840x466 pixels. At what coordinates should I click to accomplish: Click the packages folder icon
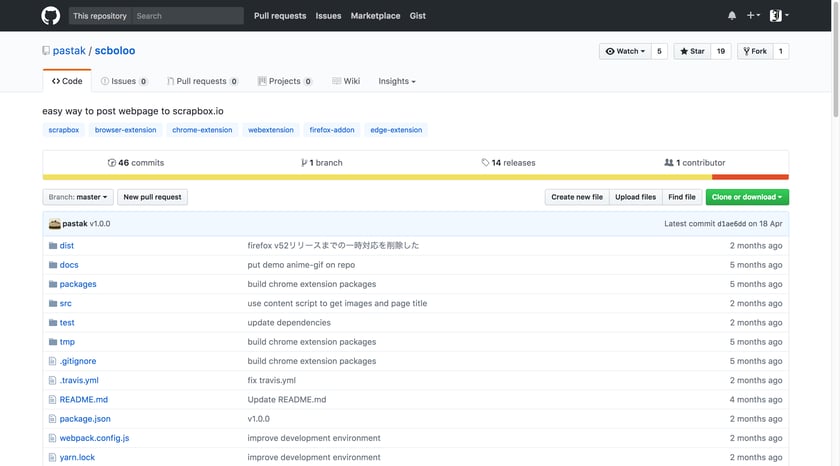pyautogui.click(x=52, y=284)
